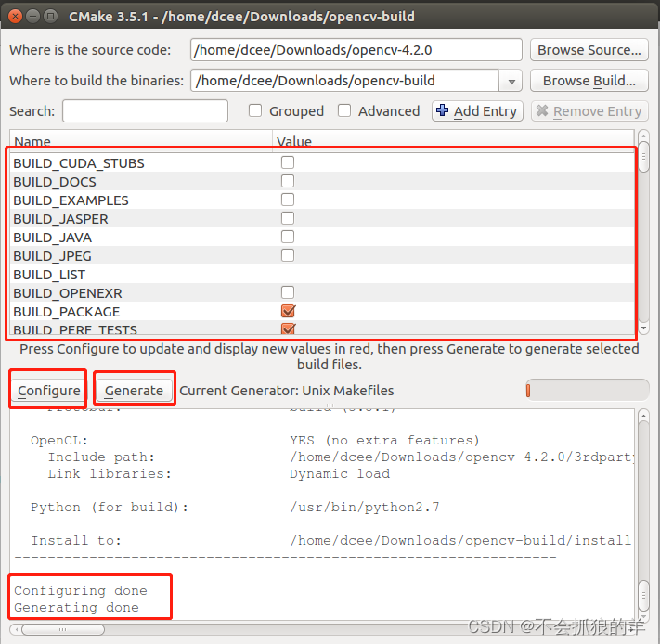Click the source code path field
The height and width of the screenshot is (644, 660).
(356, 50)
